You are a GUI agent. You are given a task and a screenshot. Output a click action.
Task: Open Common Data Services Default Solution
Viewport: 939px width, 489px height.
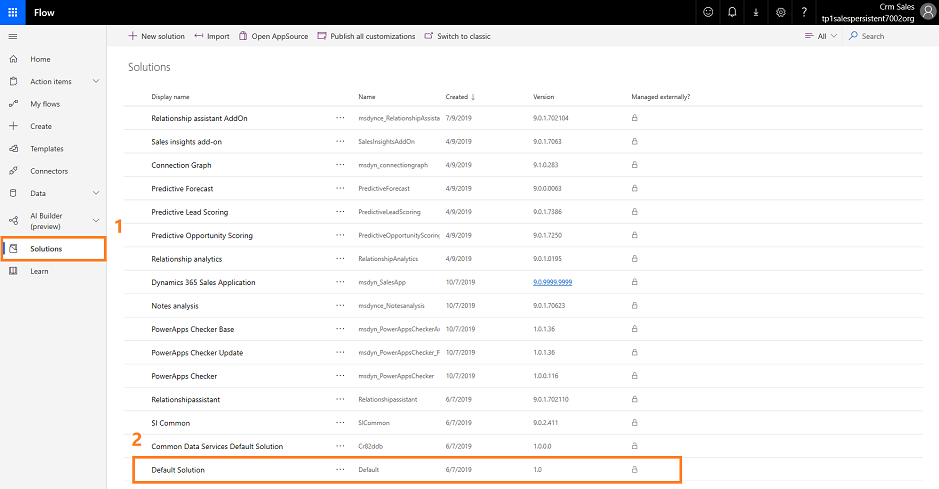[217, 447]
